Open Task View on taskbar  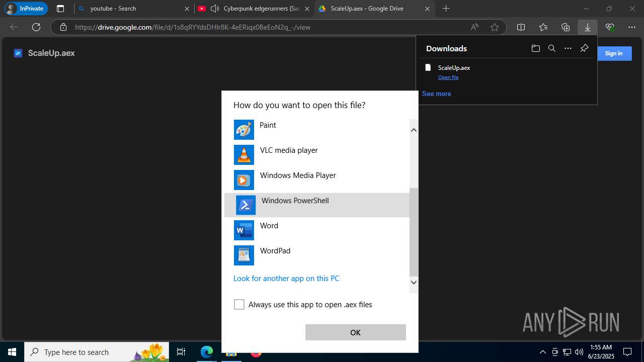(181, 352)
